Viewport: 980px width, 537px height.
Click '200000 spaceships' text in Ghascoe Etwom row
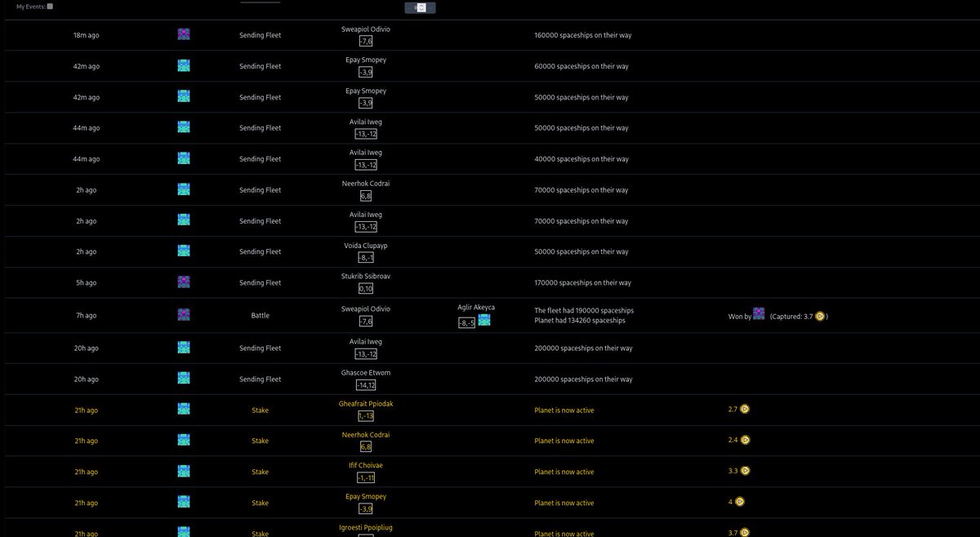(582, 379)
